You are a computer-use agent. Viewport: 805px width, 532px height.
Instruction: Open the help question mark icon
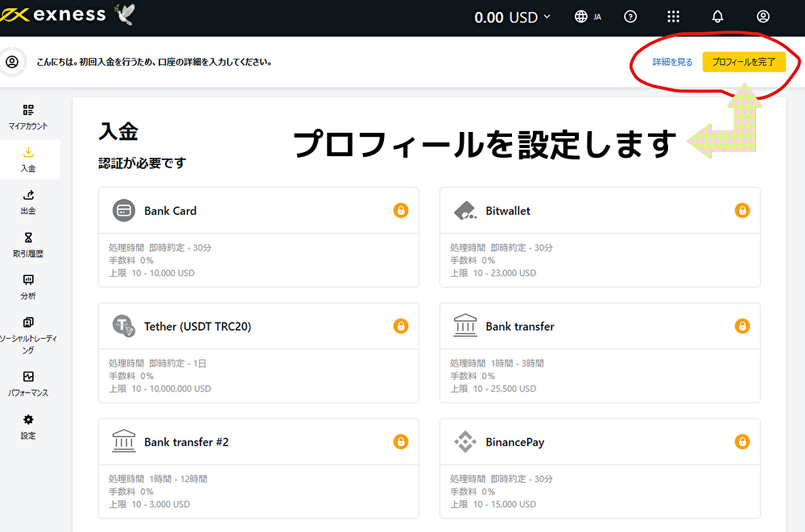pyautogui.click(x=630, y=16)
